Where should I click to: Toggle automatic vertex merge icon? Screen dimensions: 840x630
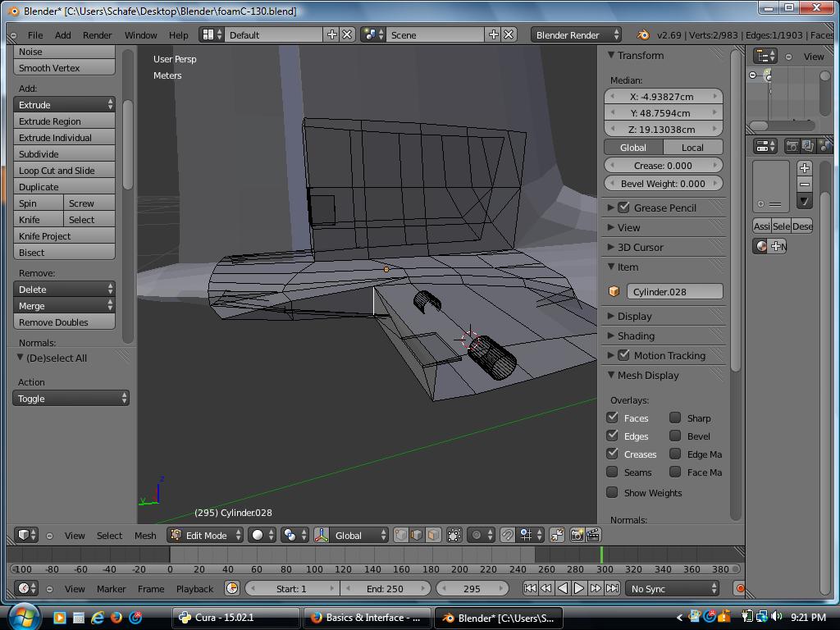[x=557, y=535]
